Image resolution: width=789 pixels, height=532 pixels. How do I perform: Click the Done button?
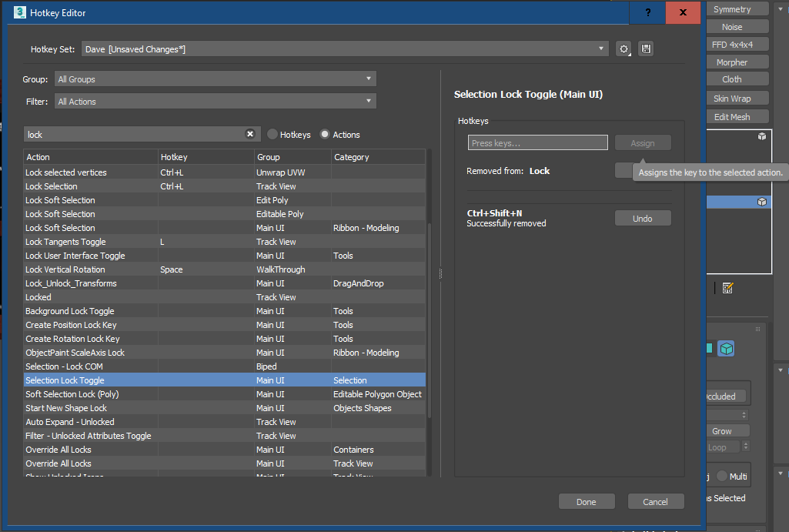(x=587, y=500)
